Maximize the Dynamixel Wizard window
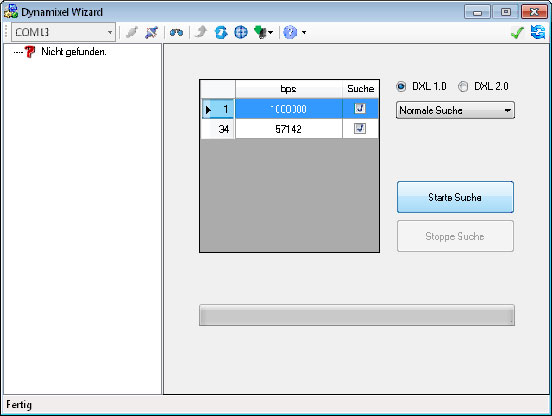 point(506,12)
